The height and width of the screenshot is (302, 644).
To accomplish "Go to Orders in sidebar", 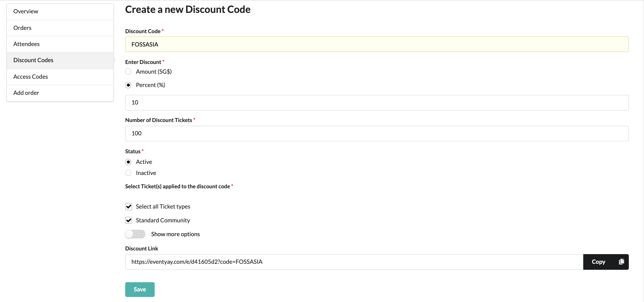I will pyautogui.click(x=60, y=28).
